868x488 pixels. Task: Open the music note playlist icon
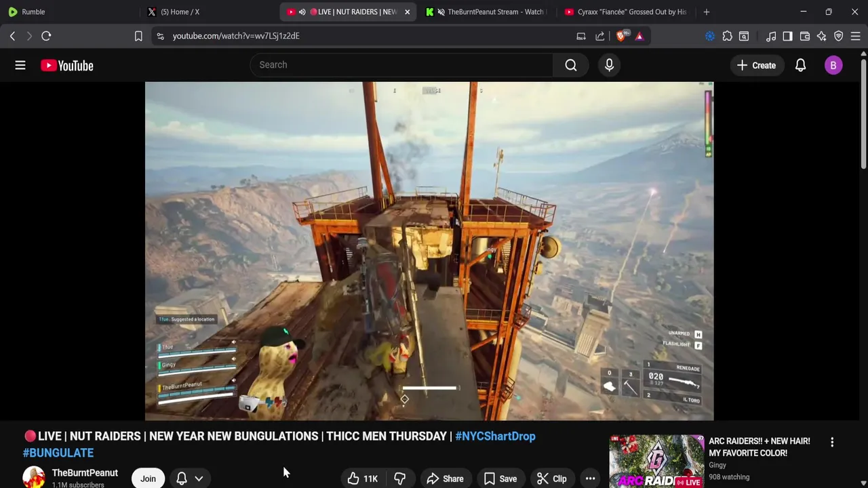coord(771,36)
